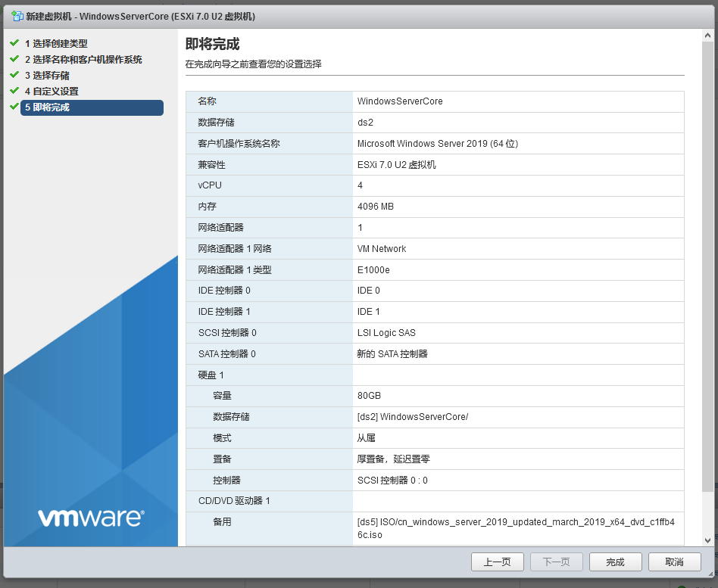This screenshot has width=718, height=588.
Task: Click the Windows Server 2019 ISO file path
Action: [516, 528]
